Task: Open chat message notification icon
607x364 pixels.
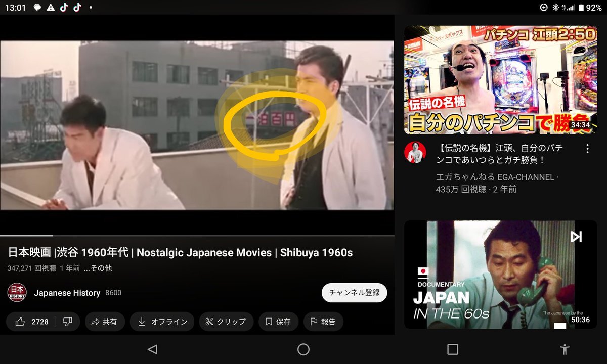Action: tap(37, 8)
